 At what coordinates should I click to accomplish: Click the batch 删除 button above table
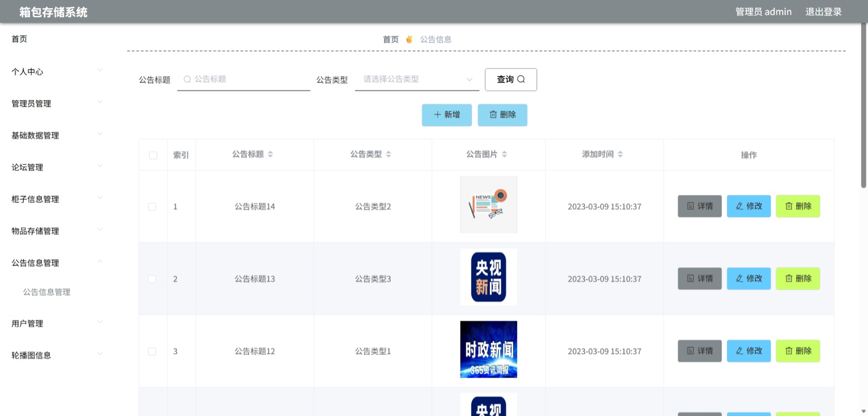coord(502,115)
